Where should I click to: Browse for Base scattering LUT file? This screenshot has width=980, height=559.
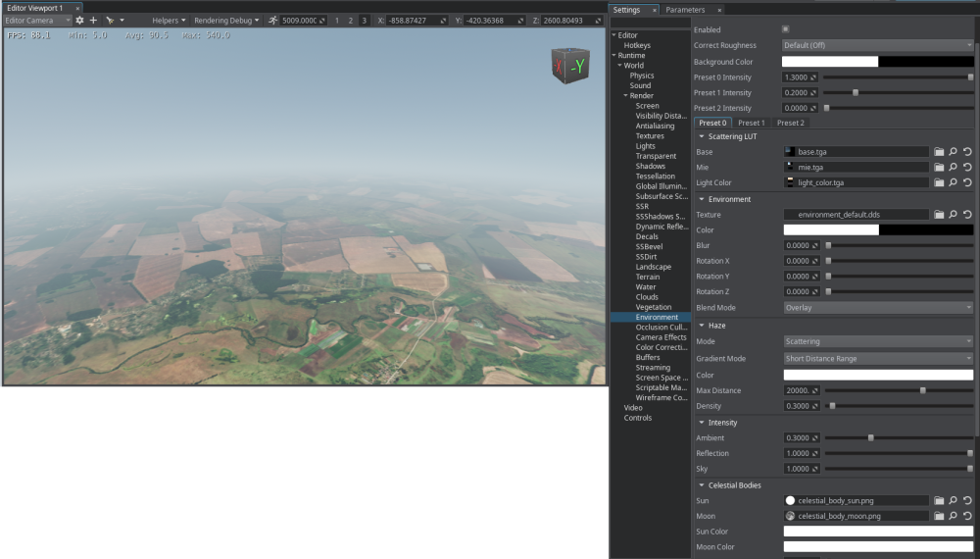[x=938, y=152]
